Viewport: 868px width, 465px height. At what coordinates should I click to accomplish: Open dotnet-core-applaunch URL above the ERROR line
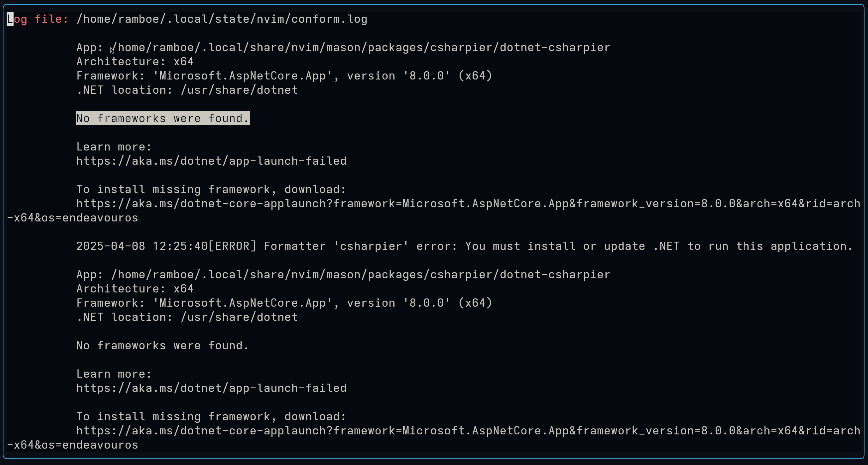tap(468, 204)
